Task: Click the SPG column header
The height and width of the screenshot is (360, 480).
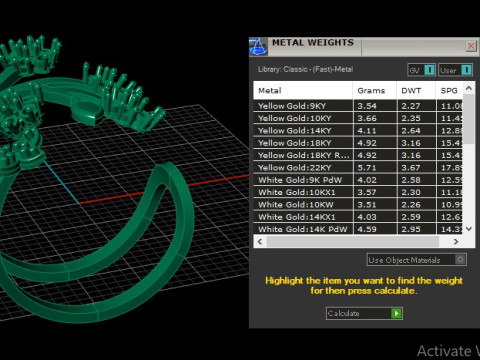Action: click(x=449, y=90)
